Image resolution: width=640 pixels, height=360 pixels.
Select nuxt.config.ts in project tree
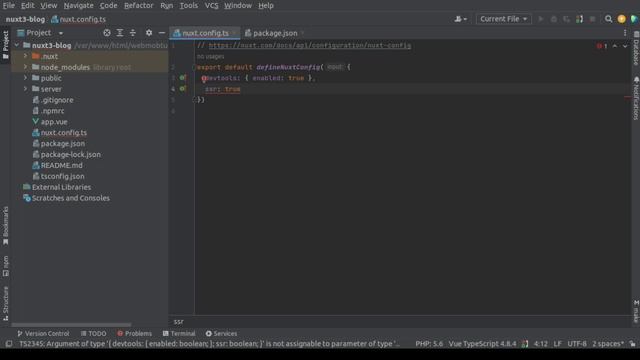[60, 133]
